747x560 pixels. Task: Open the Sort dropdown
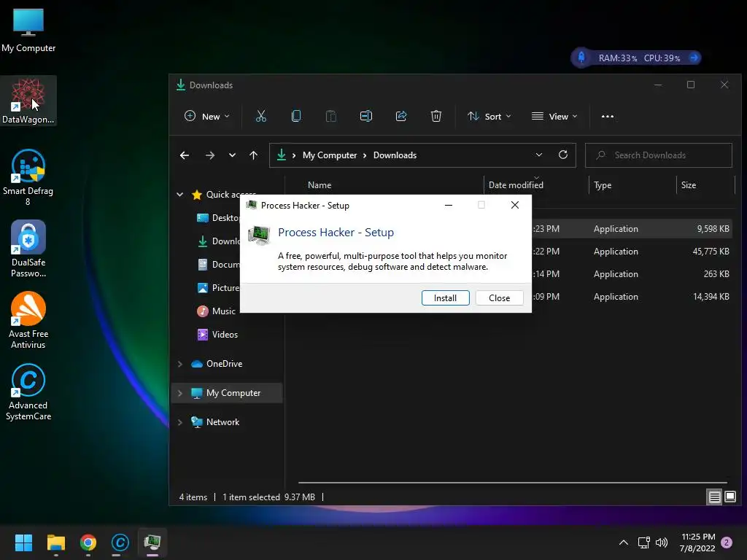[489, 116]
